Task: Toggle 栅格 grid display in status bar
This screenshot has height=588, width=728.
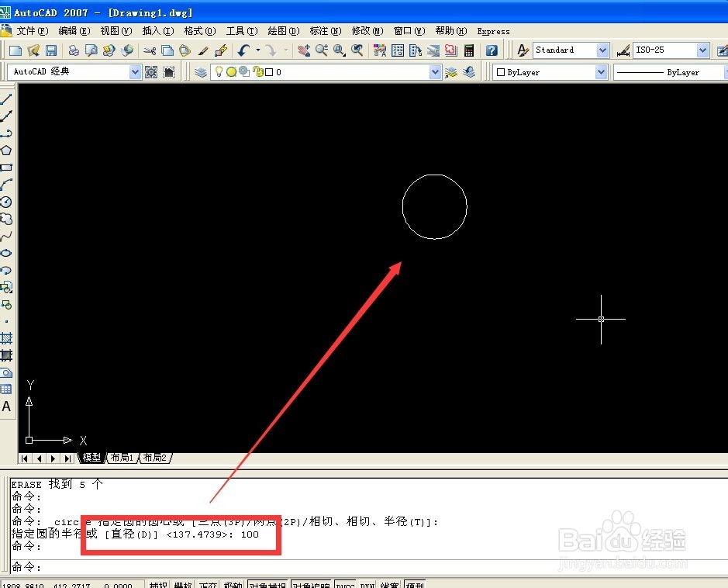Action: pos(183,584)
